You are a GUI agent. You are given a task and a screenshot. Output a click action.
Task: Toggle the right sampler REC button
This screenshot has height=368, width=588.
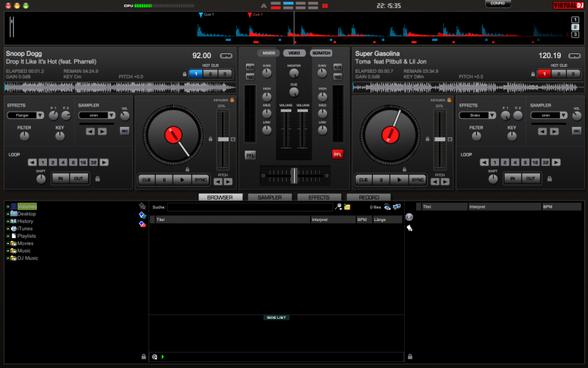tap(576, 131)
